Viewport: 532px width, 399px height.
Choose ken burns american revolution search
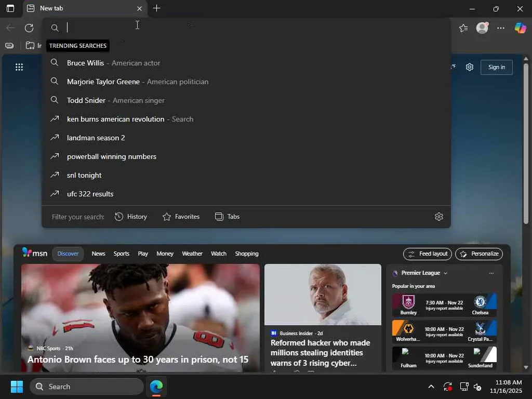pyautogui.click(x=246, y=119)
